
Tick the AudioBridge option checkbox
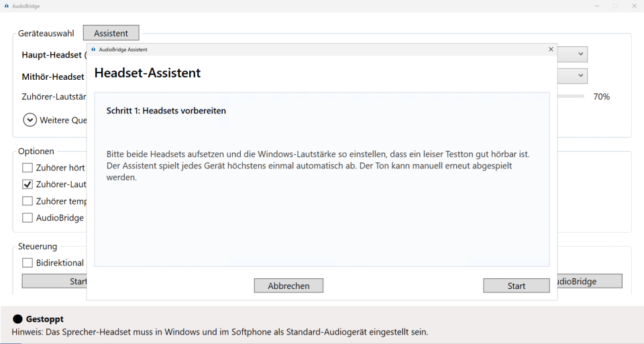point(27,217)
